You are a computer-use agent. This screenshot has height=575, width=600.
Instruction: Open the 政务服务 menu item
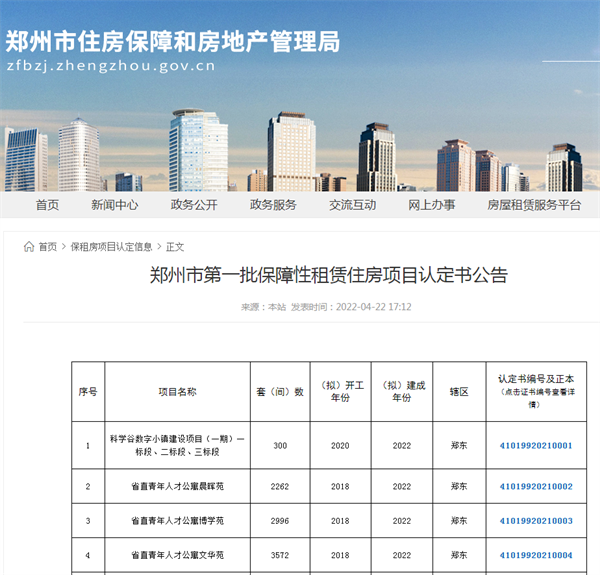point(273,205)
